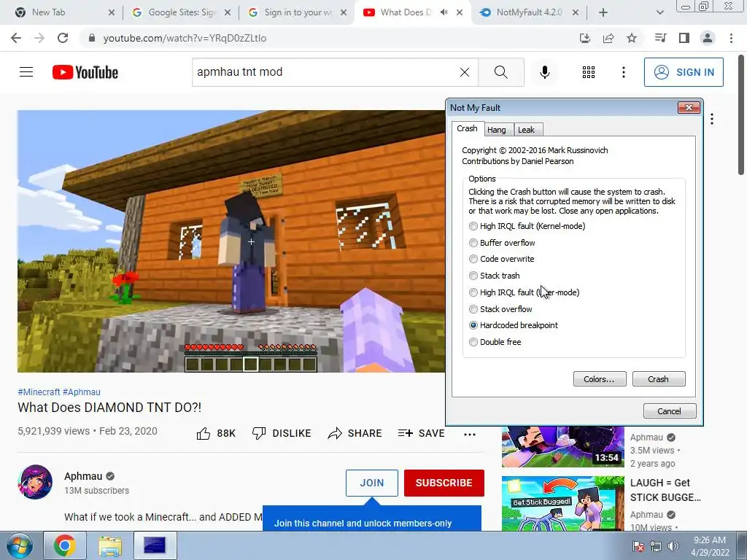The height and width of the screenshot is (560, 747).
Task: Click the address bar URL
Action: 185,38
